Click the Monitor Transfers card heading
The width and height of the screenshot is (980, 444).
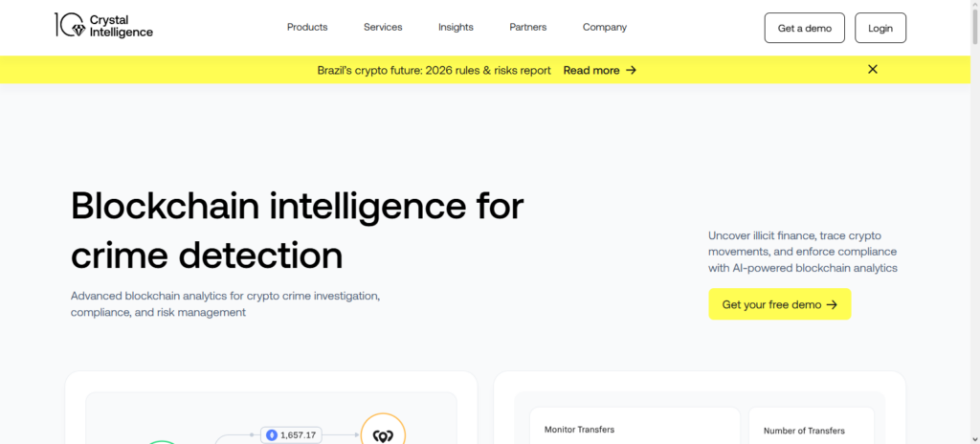pyautogui.click(x=579, y=430)
